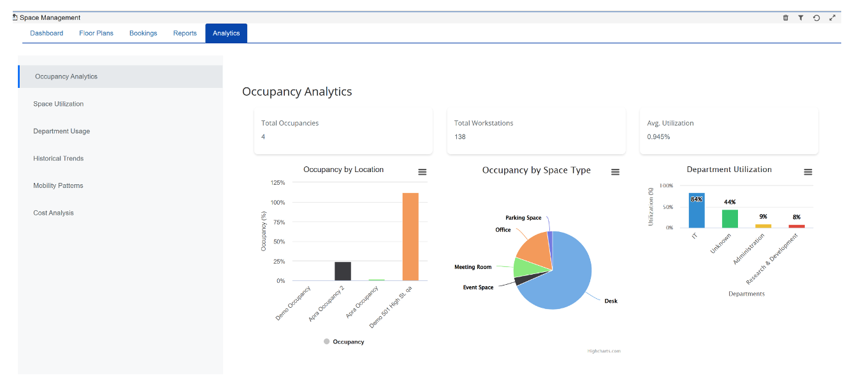Open Occupancy by Location chart menu
This screenshot has height=390, width=868.
pyautogui.click(x=422, y=172)
